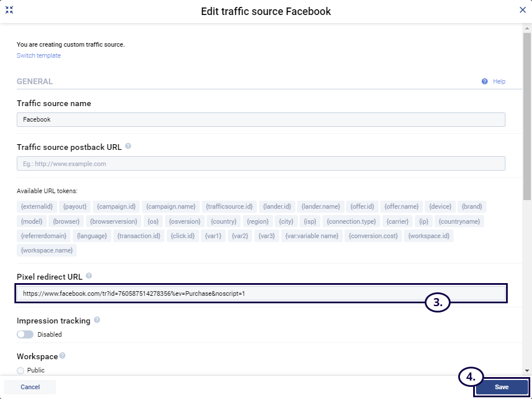Click the Pixel redirect URL info icon
This screenshot has width=532, height=399.
[x=89, y=276]
